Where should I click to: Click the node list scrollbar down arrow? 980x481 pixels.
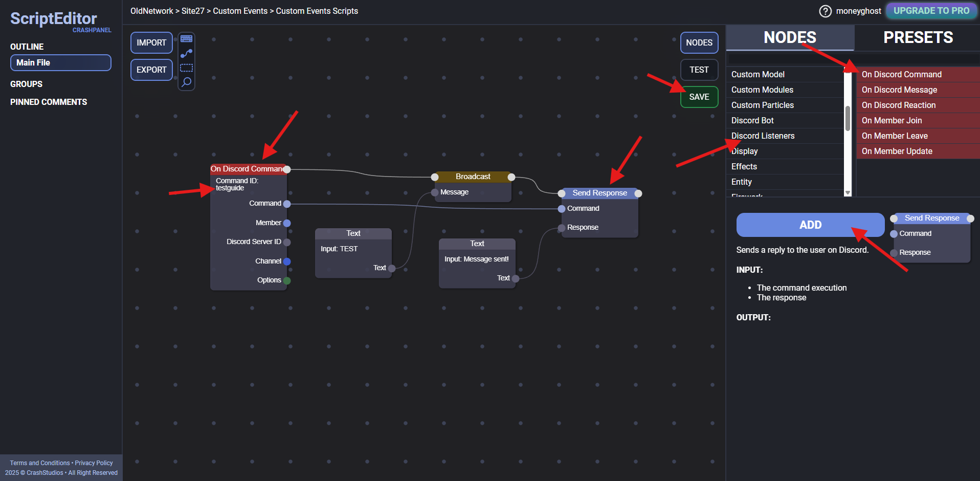click(x=848, y=193)
